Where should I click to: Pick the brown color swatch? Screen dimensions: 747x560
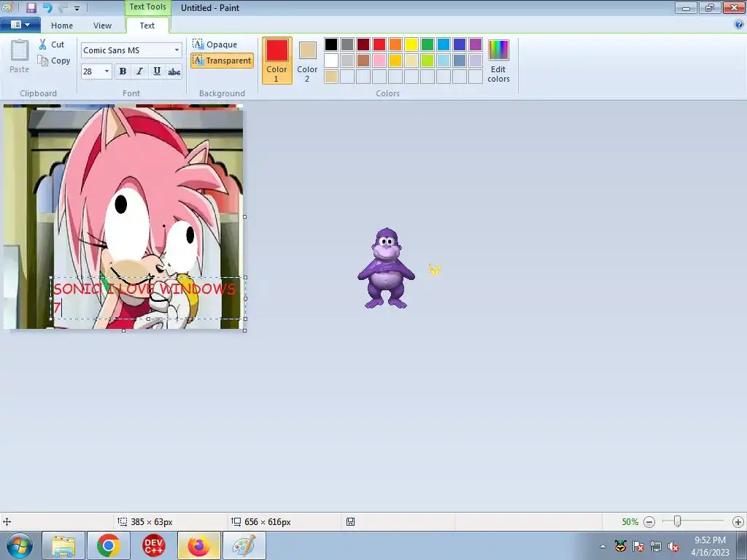click(x=363, y=61)
